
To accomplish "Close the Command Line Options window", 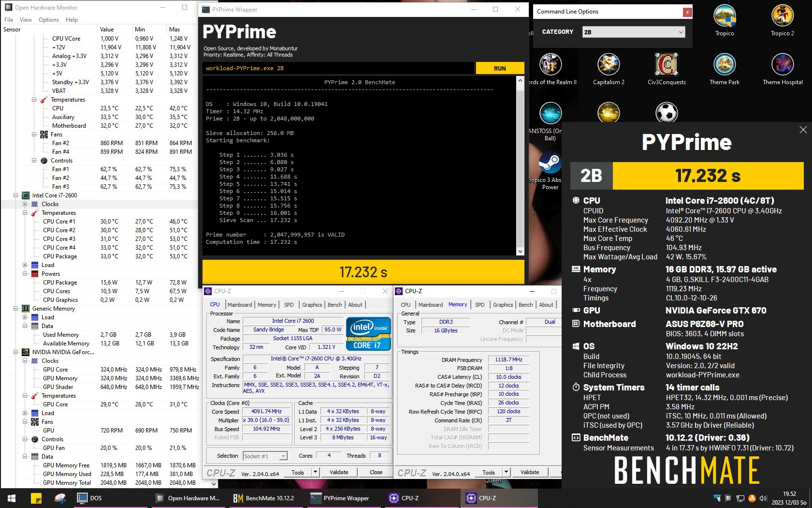I will click(687, 12).
